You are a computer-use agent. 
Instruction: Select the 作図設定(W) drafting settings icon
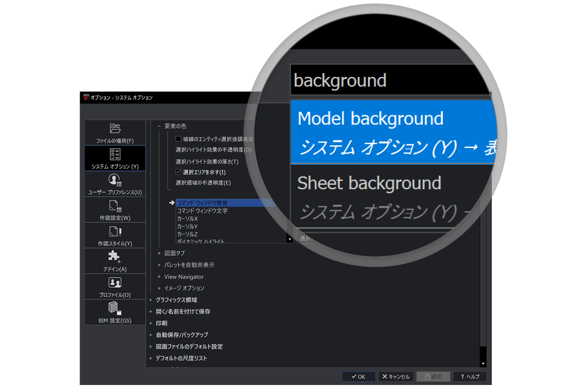115,206
